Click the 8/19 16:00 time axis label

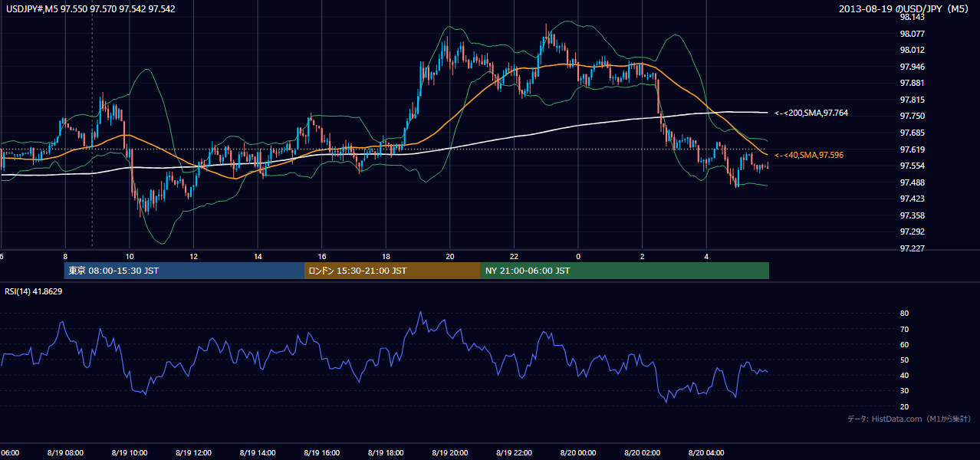(x=321, y=453)
